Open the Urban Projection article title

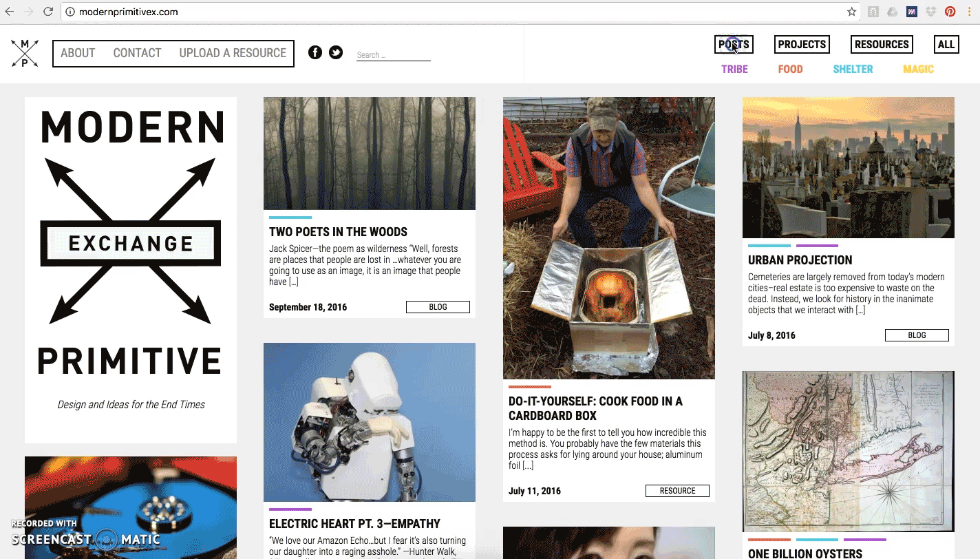pyautogui.click(x=800, y=260)
